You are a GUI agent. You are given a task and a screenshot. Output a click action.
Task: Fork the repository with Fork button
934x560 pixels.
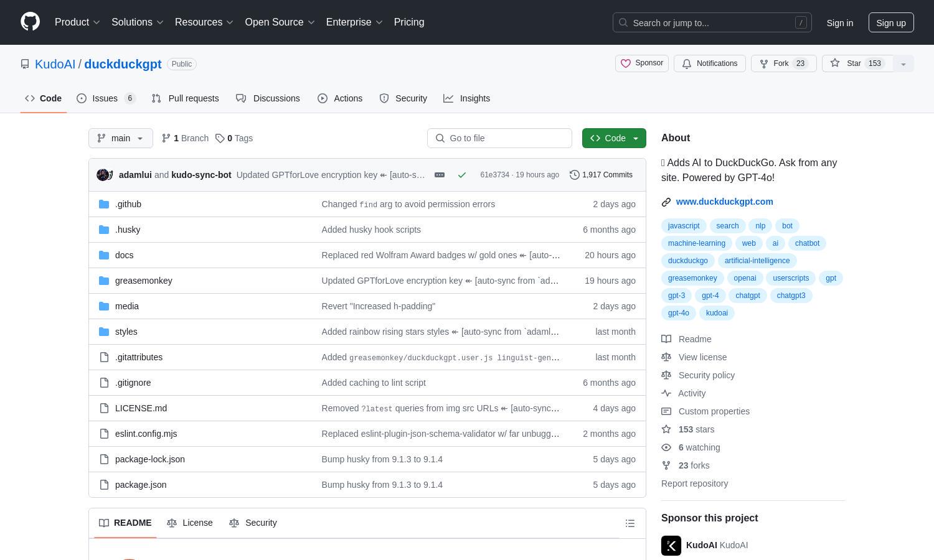click(784, 63)
